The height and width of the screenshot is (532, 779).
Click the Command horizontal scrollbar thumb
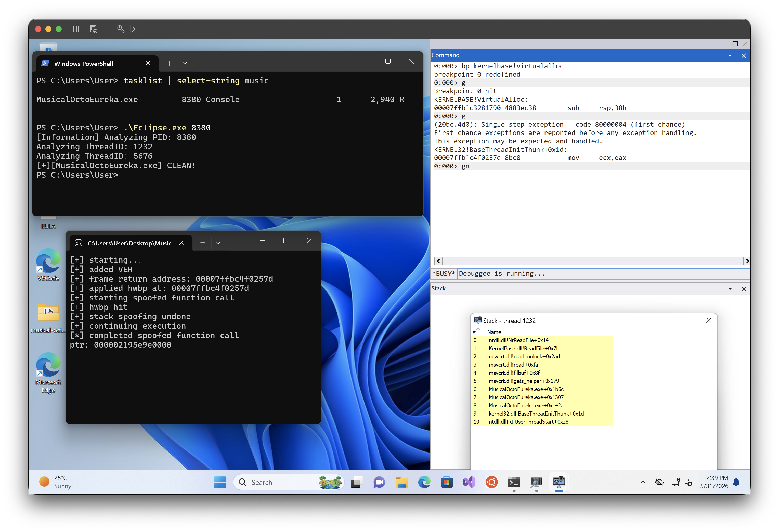coord(518,261)
